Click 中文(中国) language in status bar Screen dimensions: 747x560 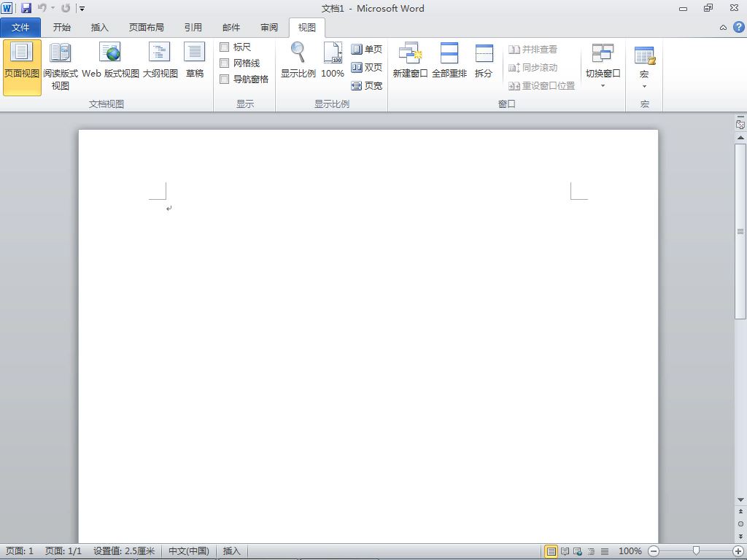tap(189, 551)
